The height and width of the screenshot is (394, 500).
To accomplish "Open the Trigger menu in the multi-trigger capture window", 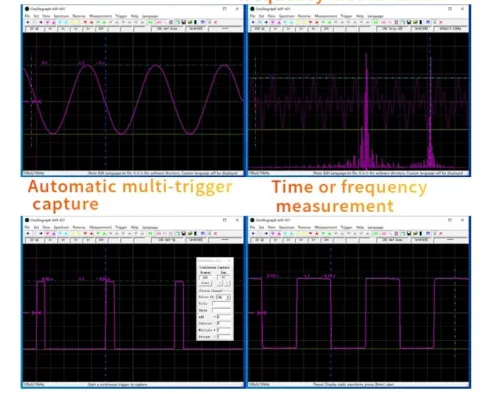I will tap(121, 227).
